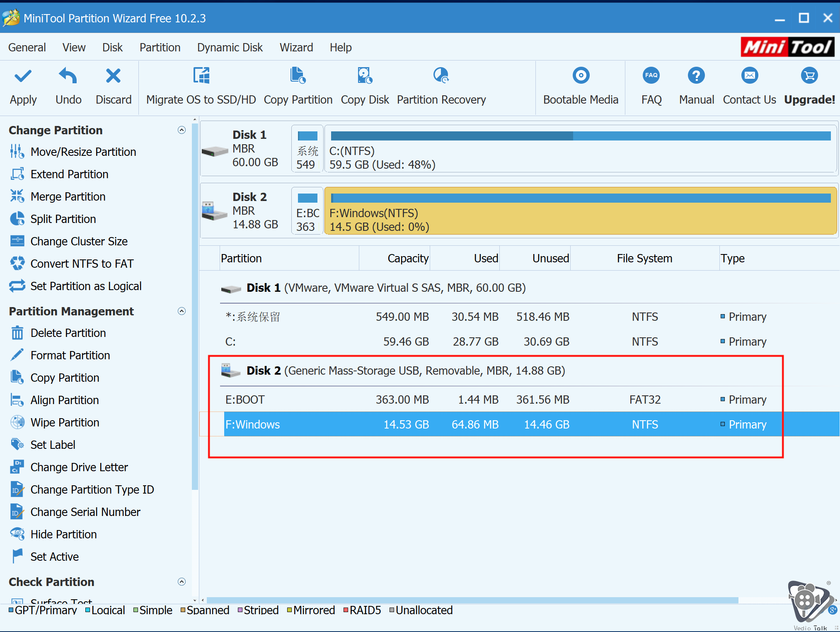Click Contact Us envelope icon
Image resolution: width=840 pixels, height=632 pixels.
coord(750,75)
